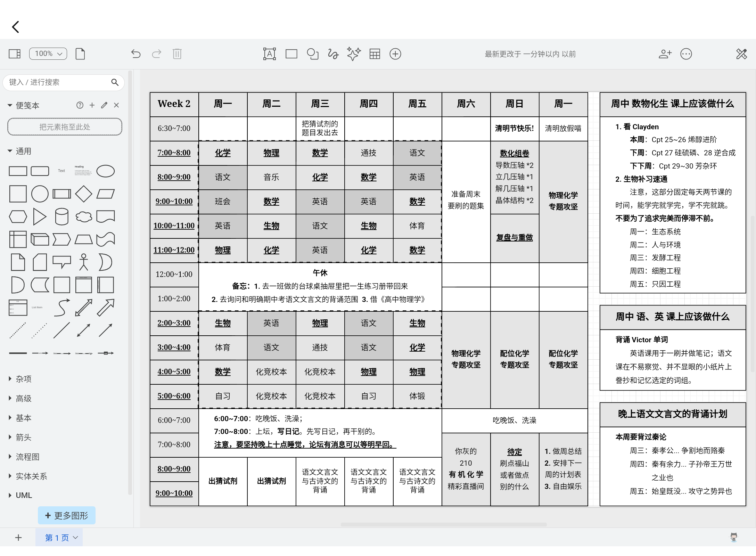756x556 pixels.
Task: Open the 100% zoom level dropdown
Action: click(x=48, y=54)
